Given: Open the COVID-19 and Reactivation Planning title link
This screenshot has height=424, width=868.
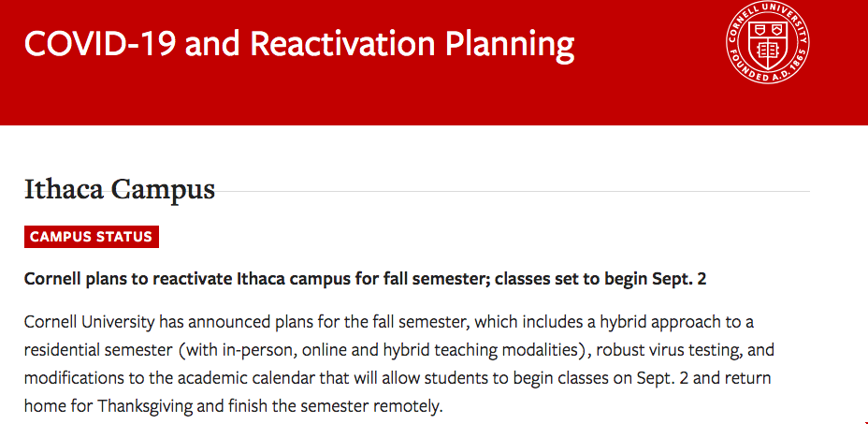Looking at the screenshot, I should point(299,44).
